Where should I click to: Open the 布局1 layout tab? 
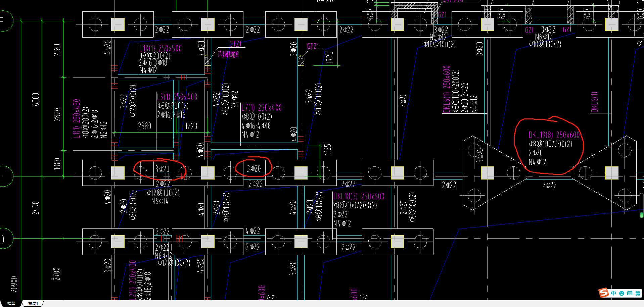point(33,303)
